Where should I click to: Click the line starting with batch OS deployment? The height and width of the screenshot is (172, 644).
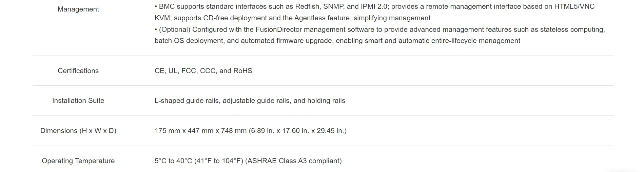337,41
